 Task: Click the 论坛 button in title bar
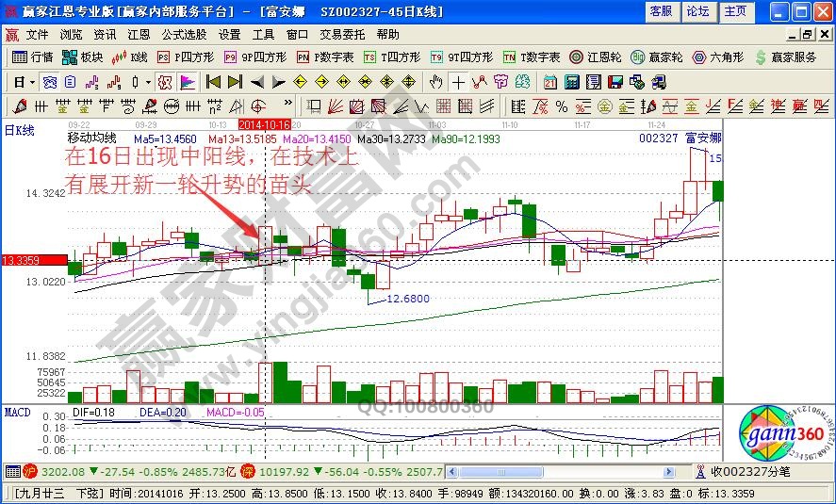click(x=697, y=11)
